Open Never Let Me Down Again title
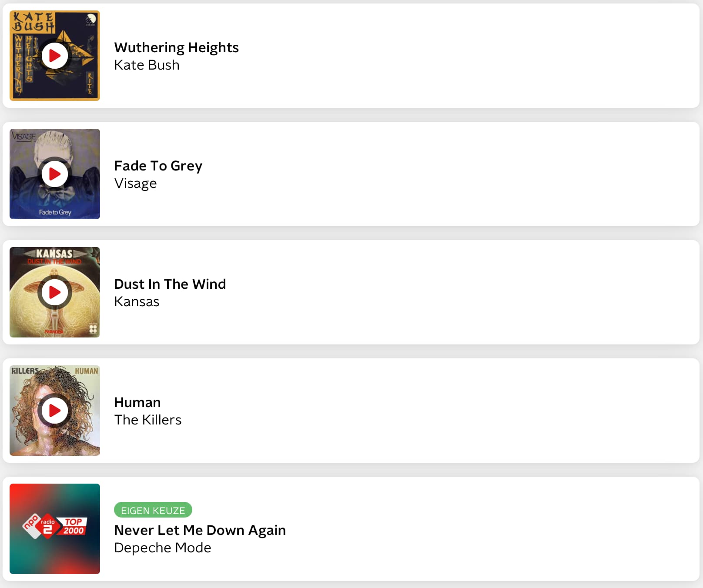Image resolution: width=703 pixels, height=588 pixels. 200,530
